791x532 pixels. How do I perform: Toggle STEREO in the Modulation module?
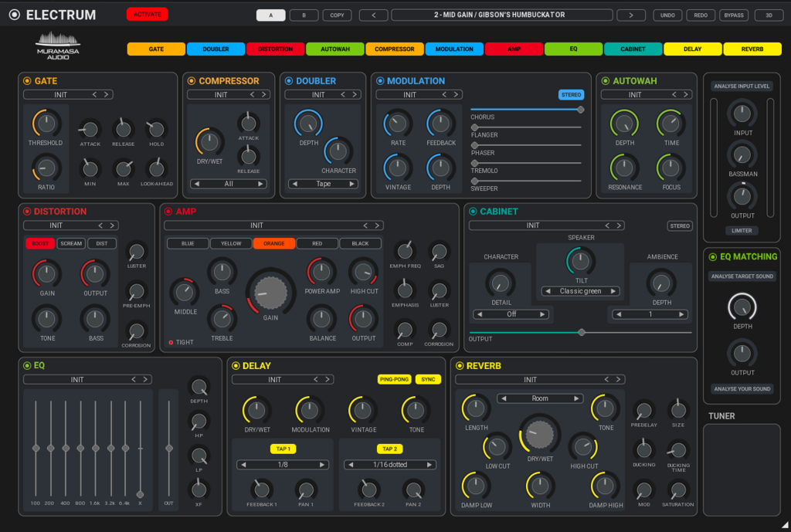pyautogui.click(x=571, y=95)
